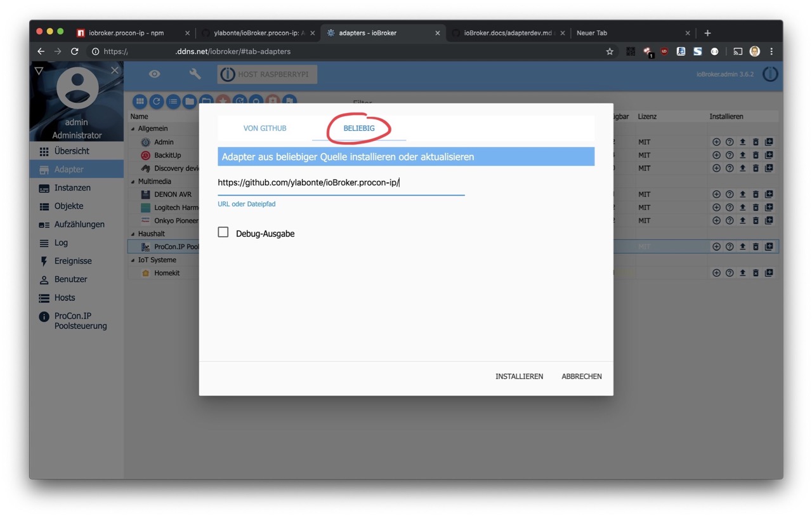Collapse the IoT Systeme group
Image resolution: width=812 pixels, height=518 pixels.
(x=133, y=260)
